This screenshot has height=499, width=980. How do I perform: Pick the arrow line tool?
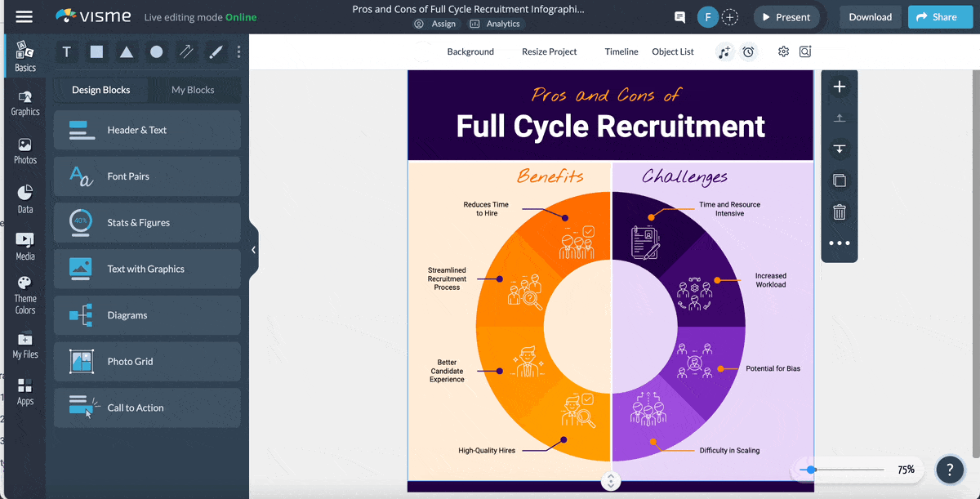[186, 52]
